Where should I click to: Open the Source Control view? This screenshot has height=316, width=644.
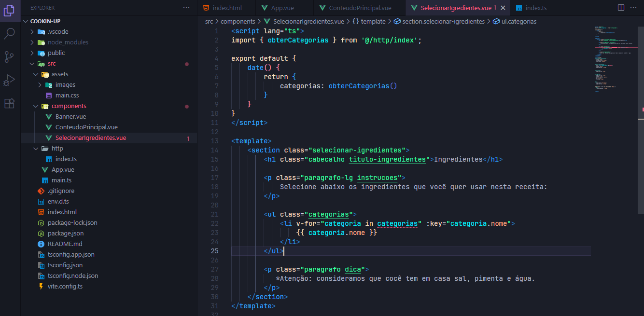coord(10,56)
